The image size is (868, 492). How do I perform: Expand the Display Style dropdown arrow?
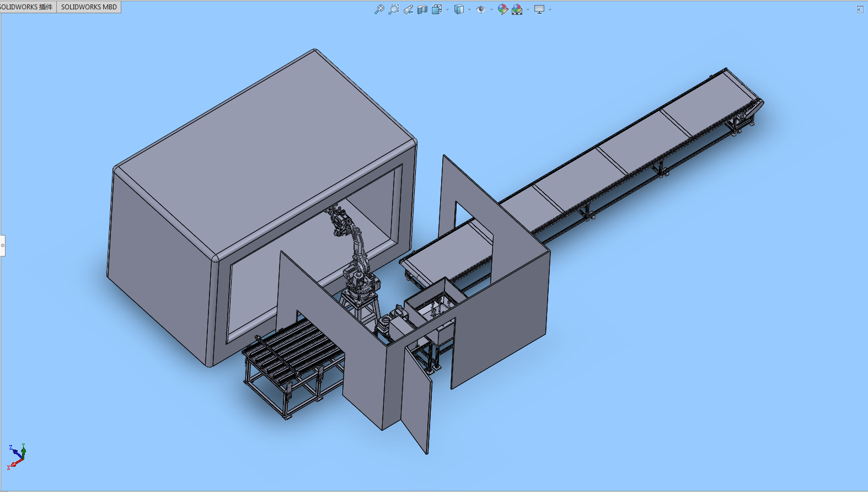(x=469, y=9)
